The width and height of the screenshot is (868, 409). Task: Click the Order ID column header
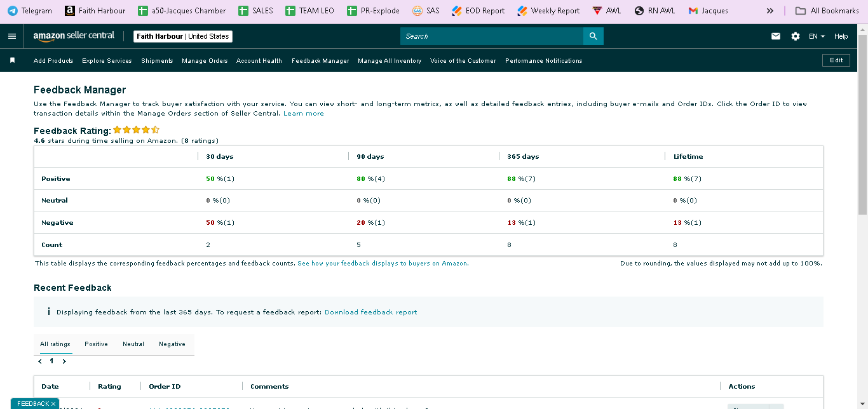(165, 386)
